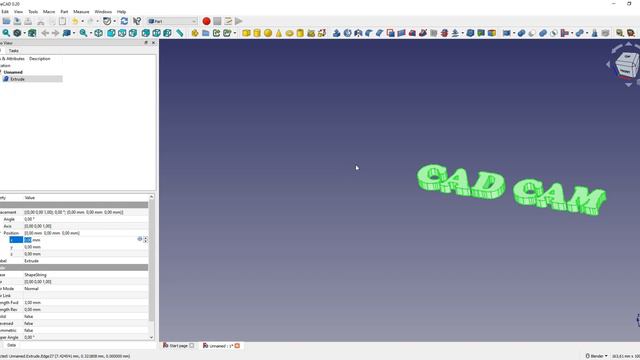The height and width of the screenshot is (360, 640).
Task: Select the Unnamed : 1* document tab
Action: [x=221, y=346]
